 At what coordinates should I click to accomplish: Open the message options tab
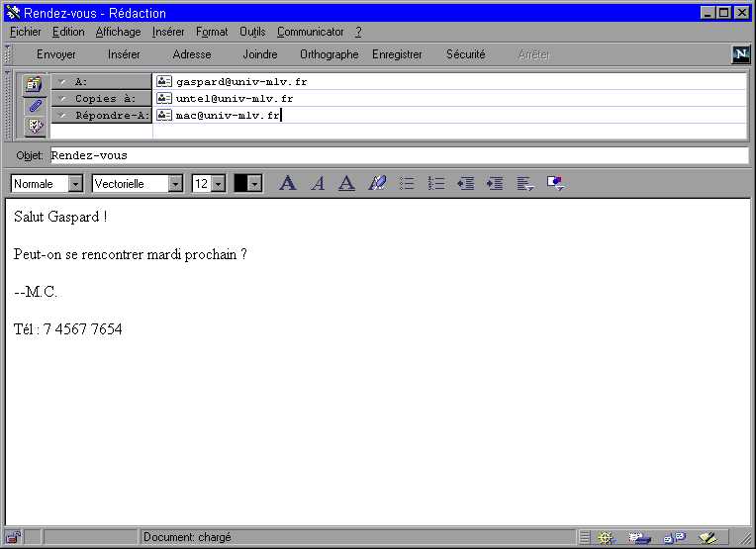(35, 126)
